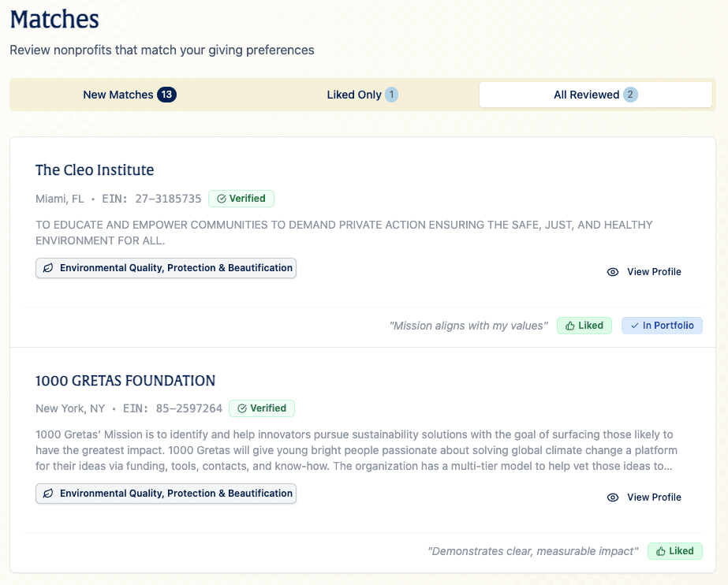
Task: Click eye icon beside 1000 Gretas View Profile
Action: click(613, 497)
